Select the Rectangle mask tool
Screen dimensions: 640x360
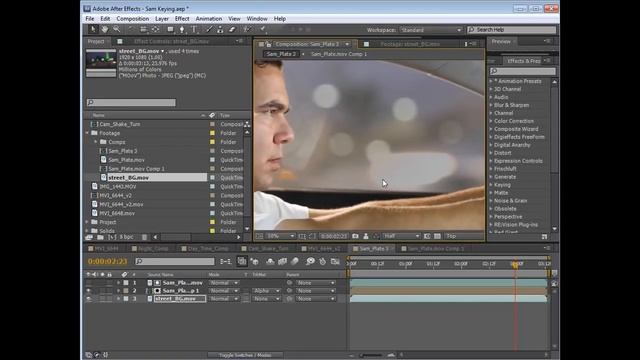pos(170,29)
